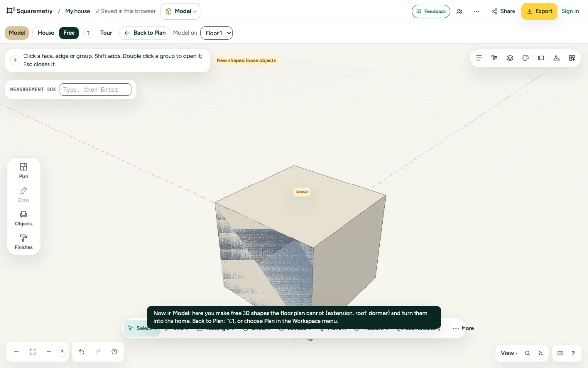Screen dimensions: 588x368
Task: Open the Model workspace dropdown
Action: click(x=180, y=11)
